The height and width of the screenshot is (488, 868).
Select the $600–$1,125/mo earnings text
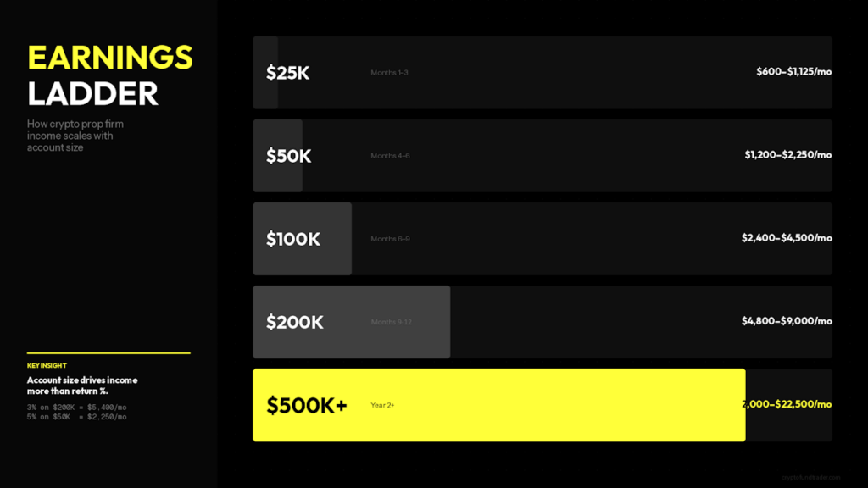pyautogui.click(x=793, y=72)
